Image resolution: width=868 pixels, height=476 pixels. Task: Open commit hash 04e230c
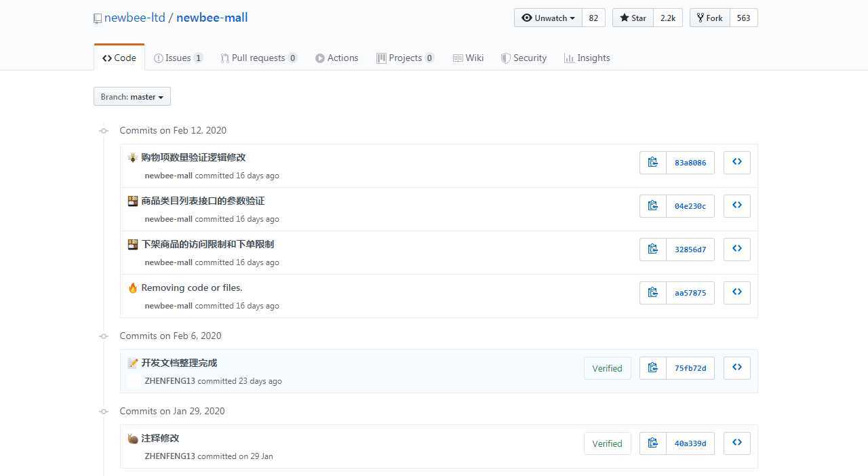690,206
